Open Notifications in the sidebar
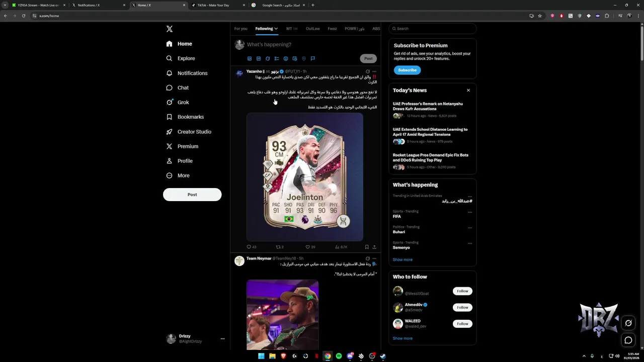This screenshot has width=644, height=362. click(187, 73)
